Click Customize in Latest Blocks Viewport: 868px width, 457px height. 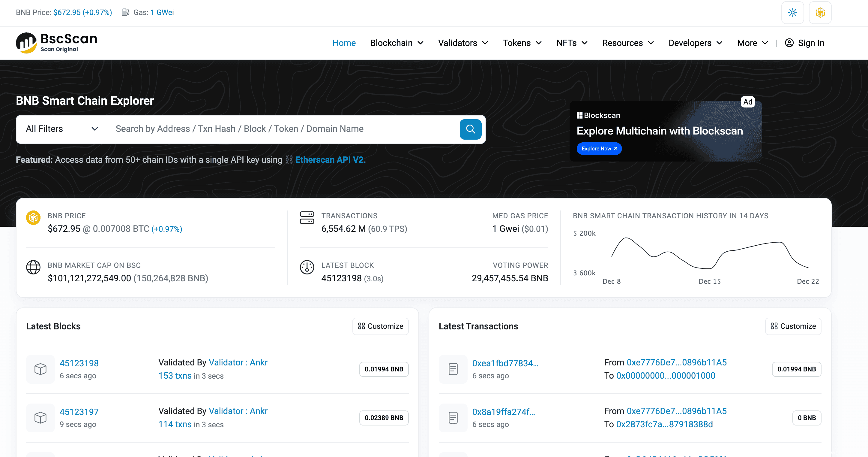click(380, 326)
